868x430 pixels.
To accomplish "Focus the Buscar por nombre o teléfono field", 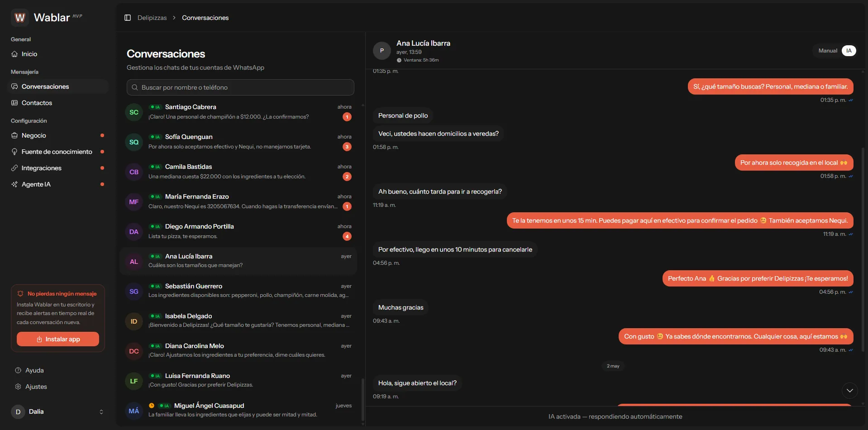I will click(240, 87).
